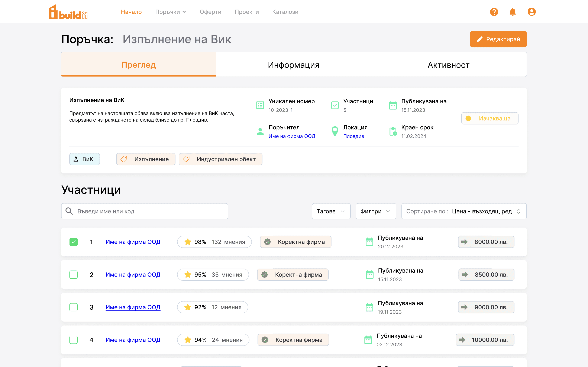Check the checkbox for participant 4
The image size is (588, 367).
[74, 340]
